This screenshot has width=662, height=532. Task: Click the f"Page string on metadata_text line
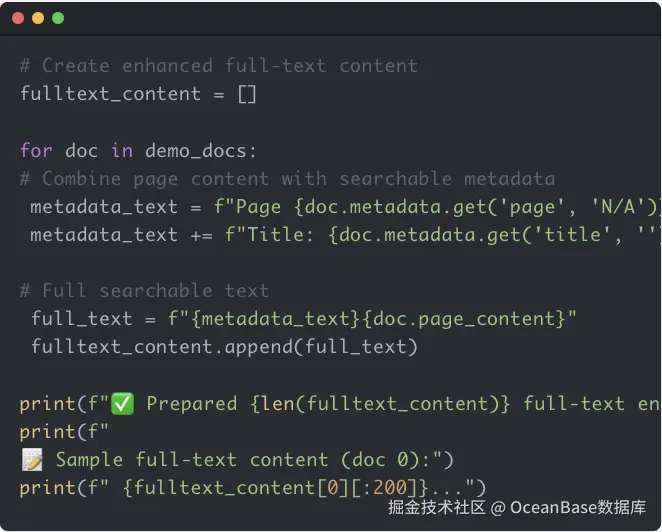(247, 207)
